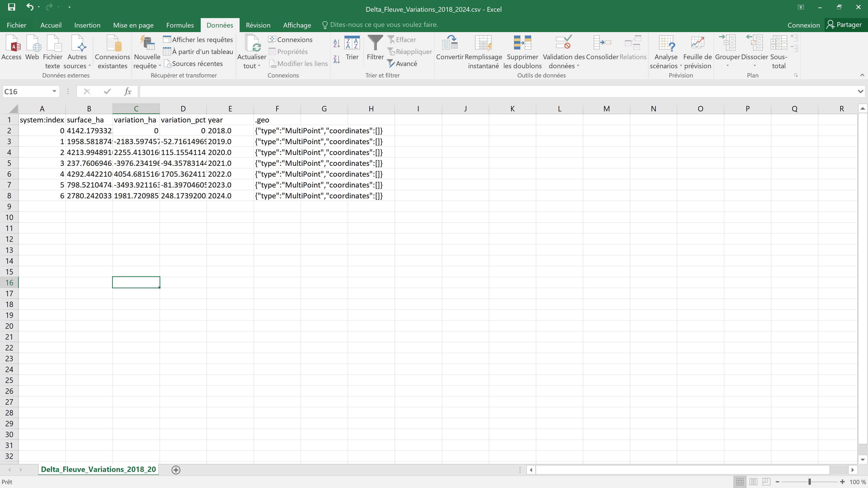Click Afficher les requêtes
The height and width of the screenshot is (488, 868).
[x=198, y=40]
